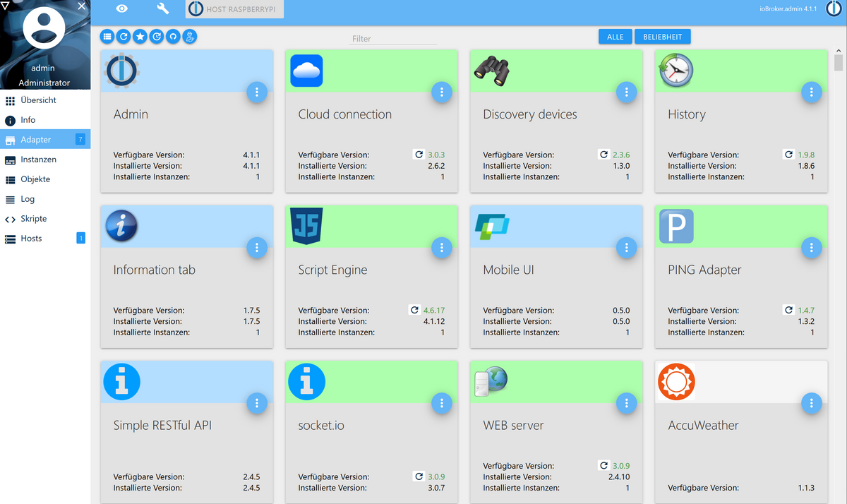Click the History clock icon
Screen dimensions: 847x504
tap(676, 71)
